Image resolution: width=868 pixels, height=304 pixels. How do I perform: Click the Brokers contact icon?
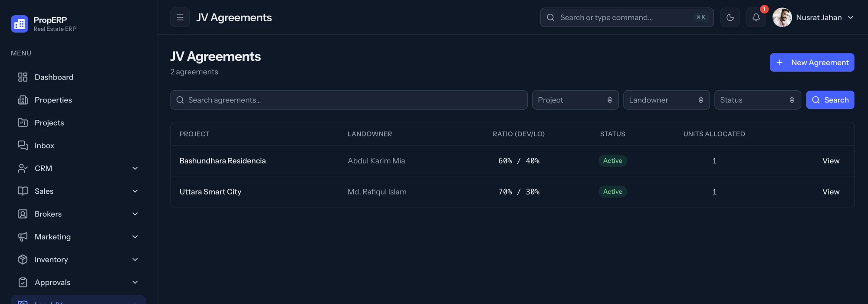[23, 214]
